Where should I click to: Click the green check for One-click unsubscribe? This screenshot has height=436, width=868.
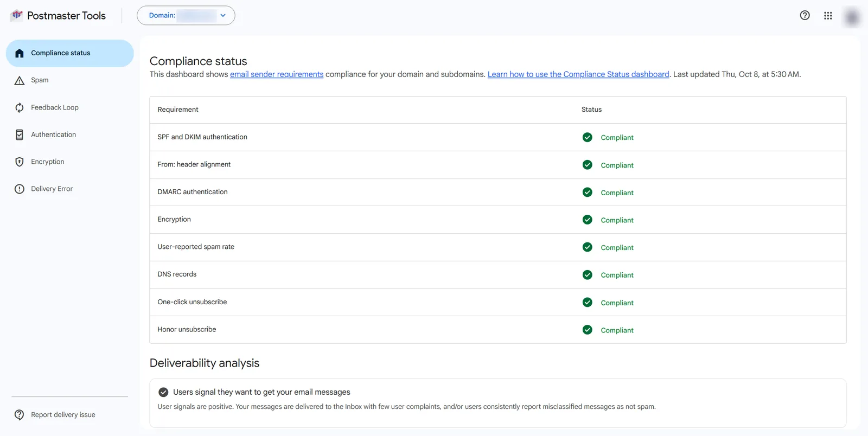pyautogui.click(x=587, y=302)
